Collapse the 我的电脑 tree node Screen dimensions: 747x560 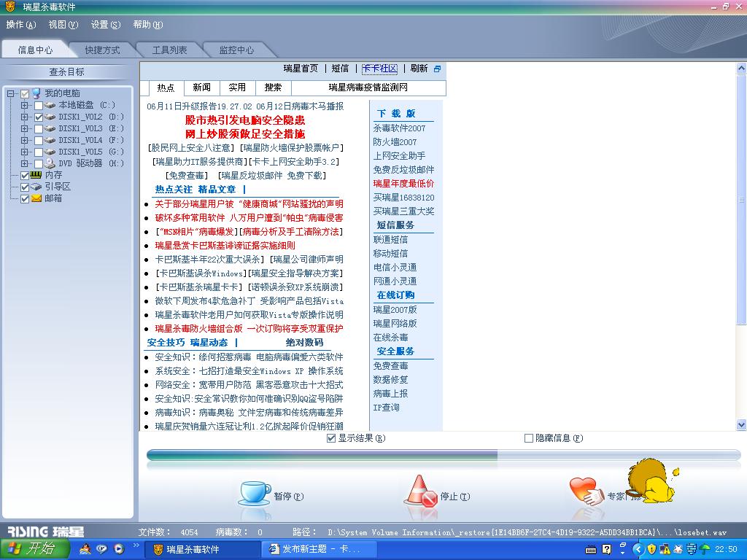[x=11, y=93]
